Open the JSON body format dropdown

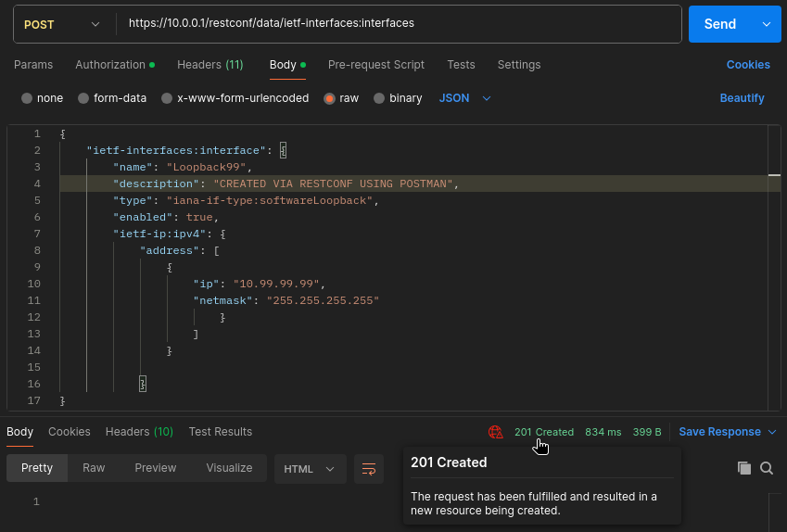click(464, 98)
